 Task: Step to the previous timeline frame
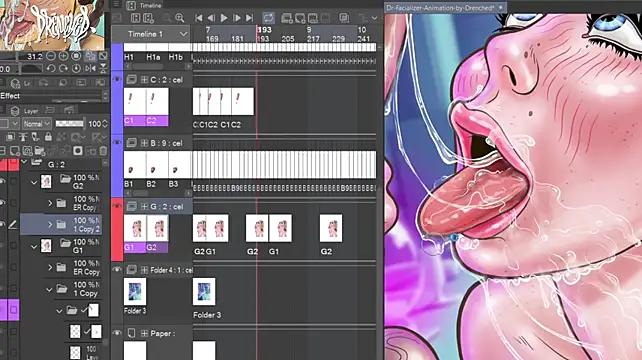211,18
